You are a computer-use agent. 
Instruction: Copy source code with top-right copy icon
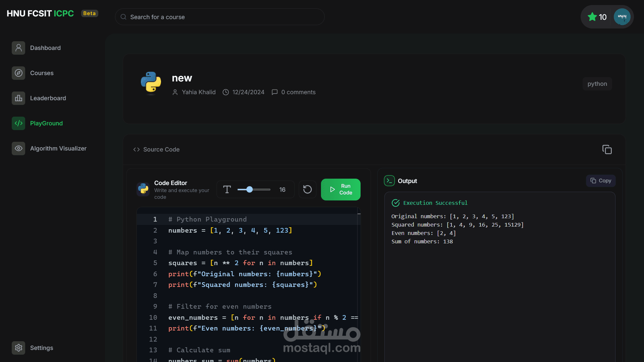[x=607, y=149]
